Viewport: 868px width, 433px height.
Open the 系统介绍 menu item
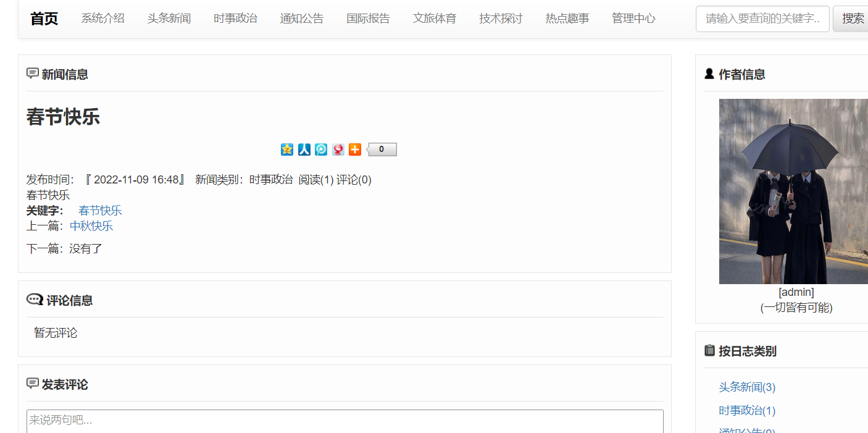pos(103,19)
